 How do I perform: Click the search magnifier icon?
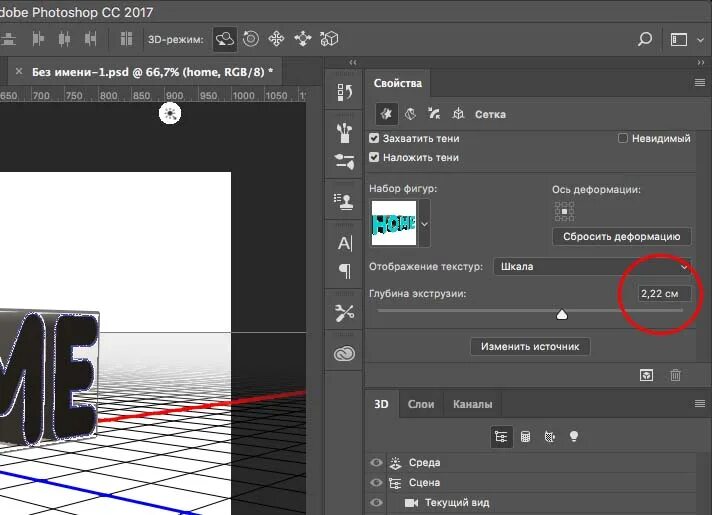[x=644, y=40]
